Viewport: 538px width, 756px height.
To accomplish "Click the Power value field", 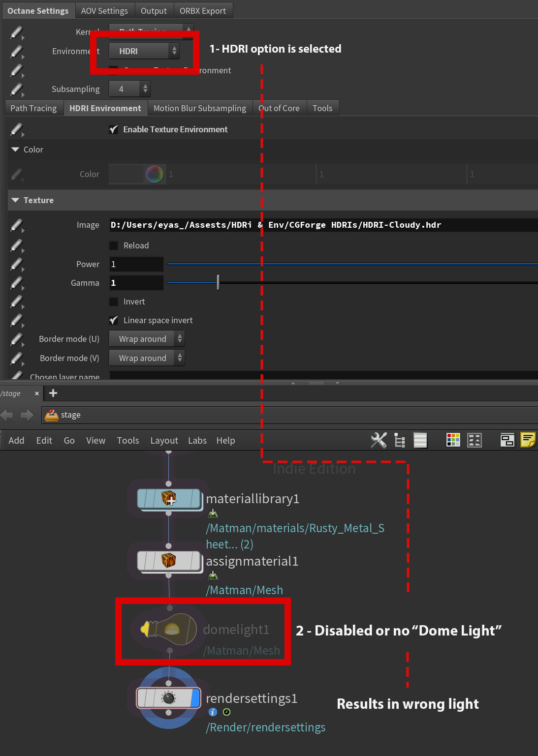I will tap(136, 264).
